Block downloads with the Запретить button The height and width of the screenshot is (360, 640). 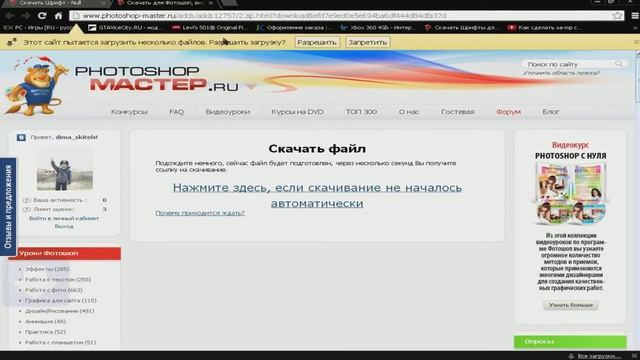[367, 42]
